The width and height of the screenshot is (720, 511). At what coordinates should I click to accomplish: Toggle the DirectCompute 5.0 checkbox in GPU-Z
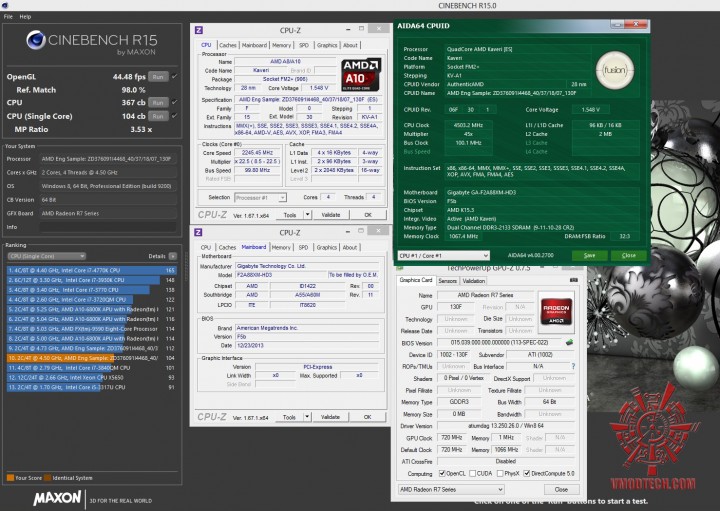527,473
